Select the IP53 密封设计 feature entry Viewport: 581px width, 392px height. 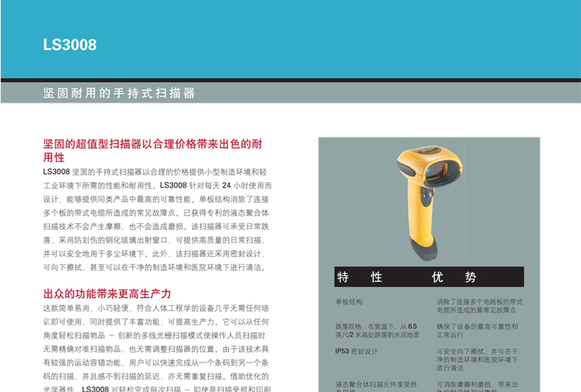(356, 351)
